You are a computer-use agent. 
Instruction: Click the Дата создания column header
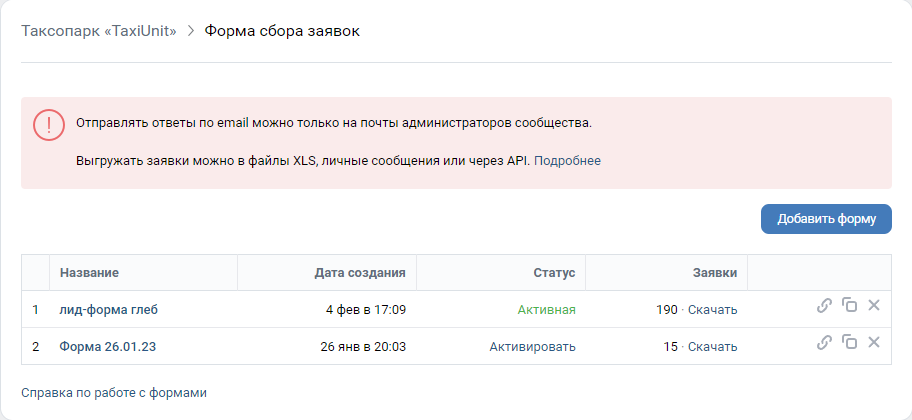(x=360, y=273)
